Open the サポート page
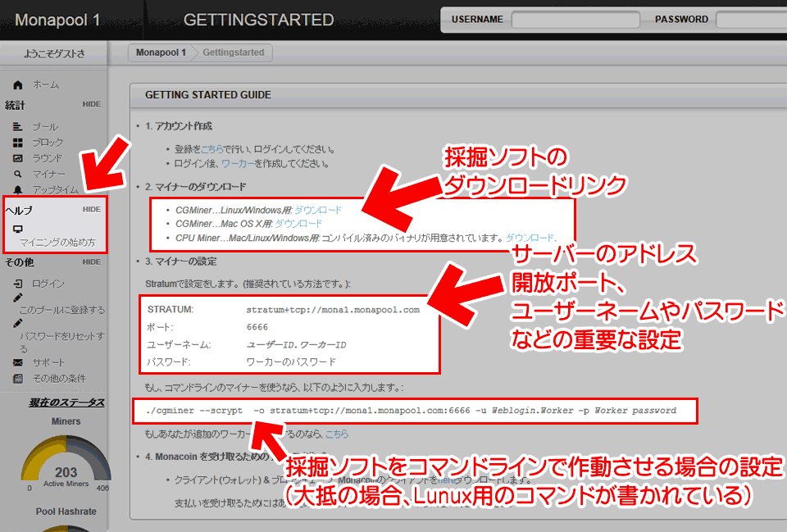This screenshot has width=787, height=532. 48,363
